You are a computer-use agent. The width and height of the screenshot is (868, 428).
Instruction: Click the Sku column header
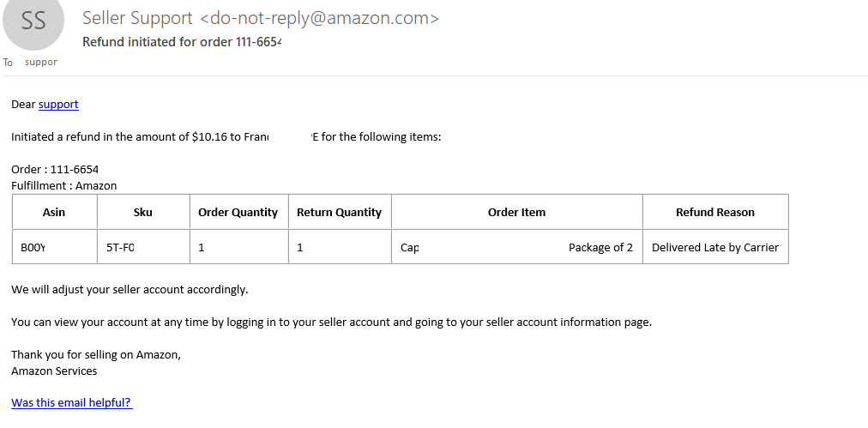click(x=143, y=212)
